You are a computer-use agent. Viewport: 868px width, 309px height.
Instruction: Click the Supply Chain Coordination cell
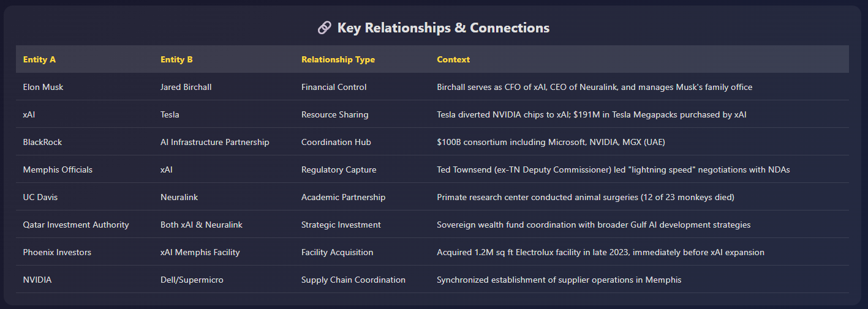pyautogui.click(x=353, y=280)
